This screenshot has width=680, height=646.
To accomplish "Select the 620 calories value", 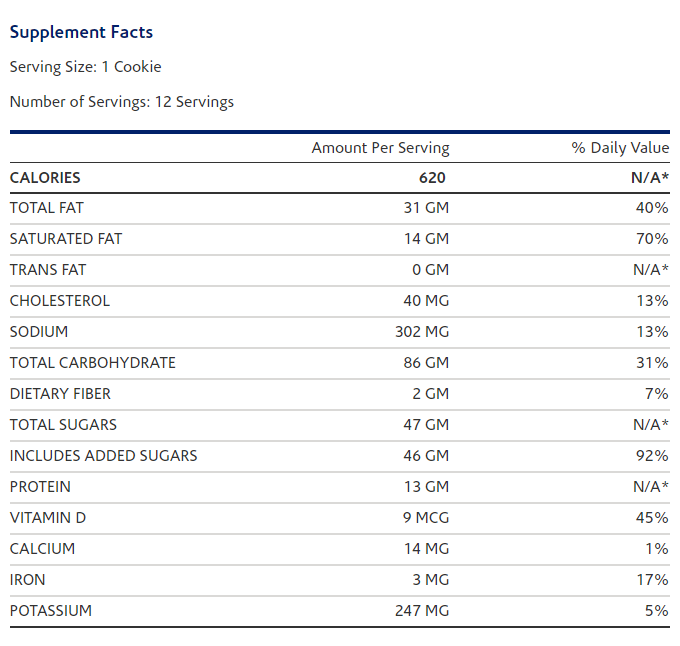I will [x=432, y=178].
